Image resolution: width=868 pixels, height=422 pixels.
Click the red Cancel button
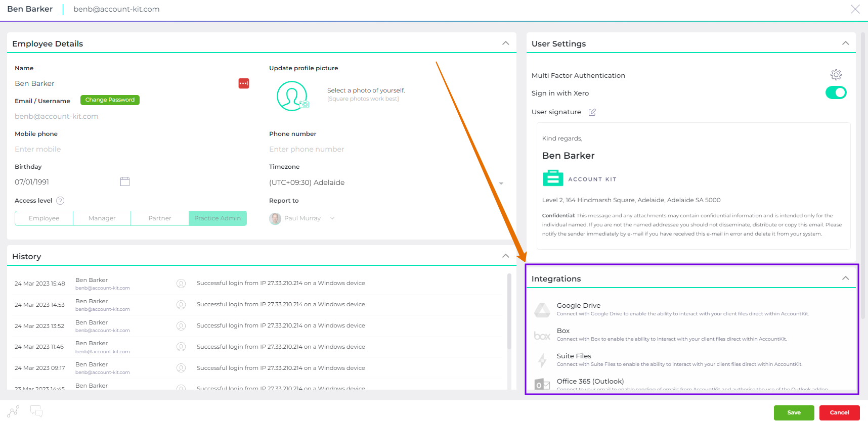click(840, 412)
